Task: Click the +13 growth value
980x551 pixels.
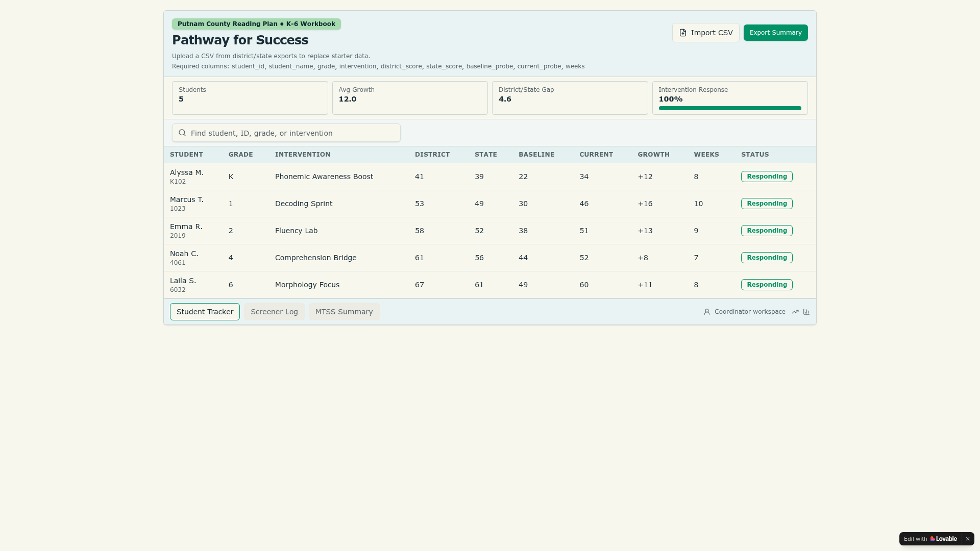Action: (645, 231)
